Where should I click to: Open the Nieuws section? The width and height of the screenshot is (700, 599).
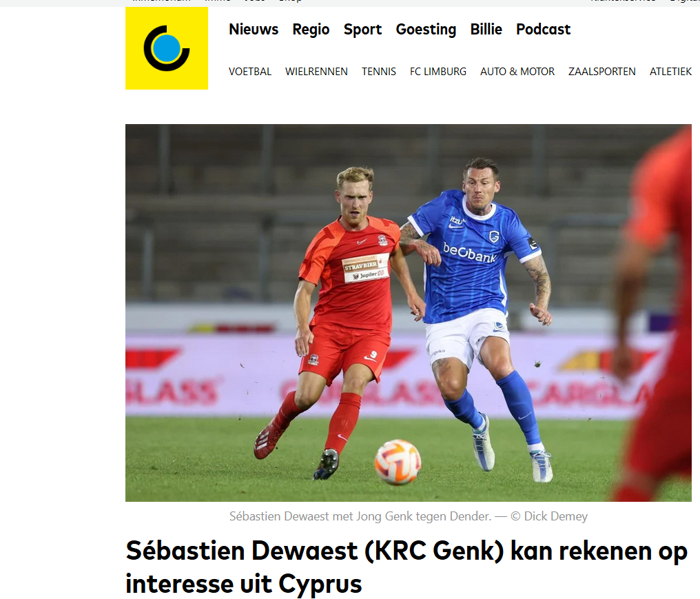click(254, 30)
